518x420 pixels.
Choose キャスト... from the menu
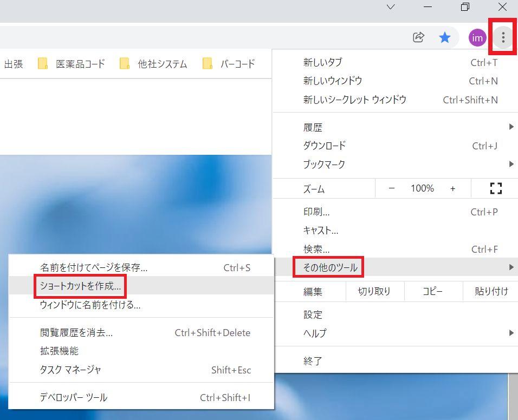tap(396, 230)
